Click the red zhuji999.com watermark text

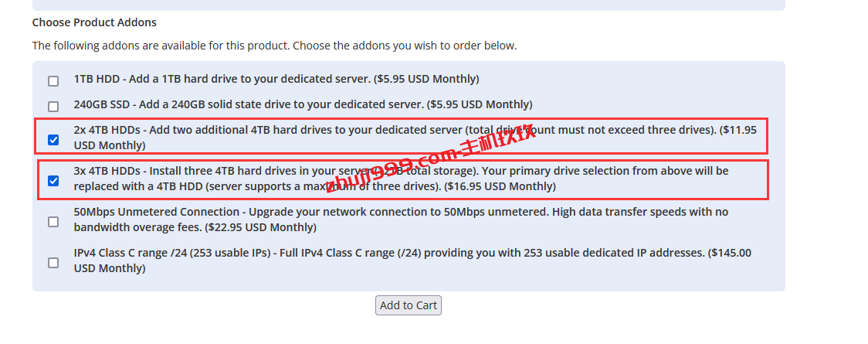tap(432, 158)
